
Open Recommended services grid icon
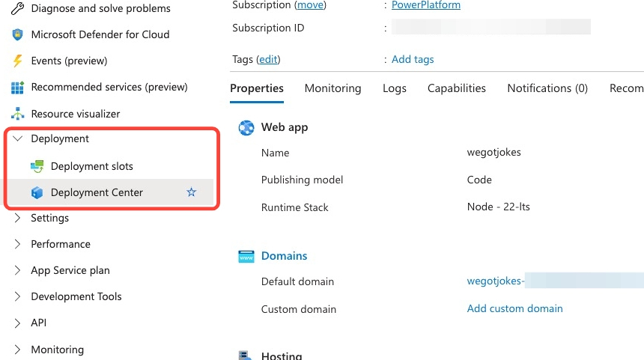click(18, 88)
